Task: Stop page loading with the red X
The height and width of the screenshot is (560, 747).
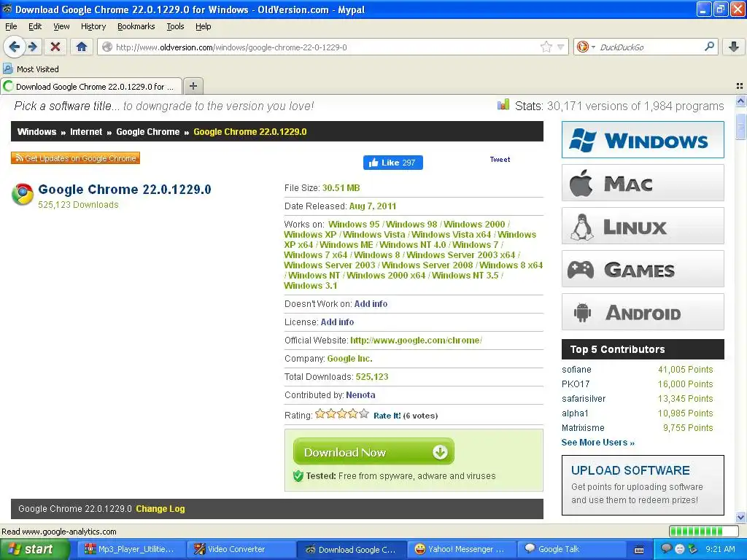Action: tap(55, 47)
